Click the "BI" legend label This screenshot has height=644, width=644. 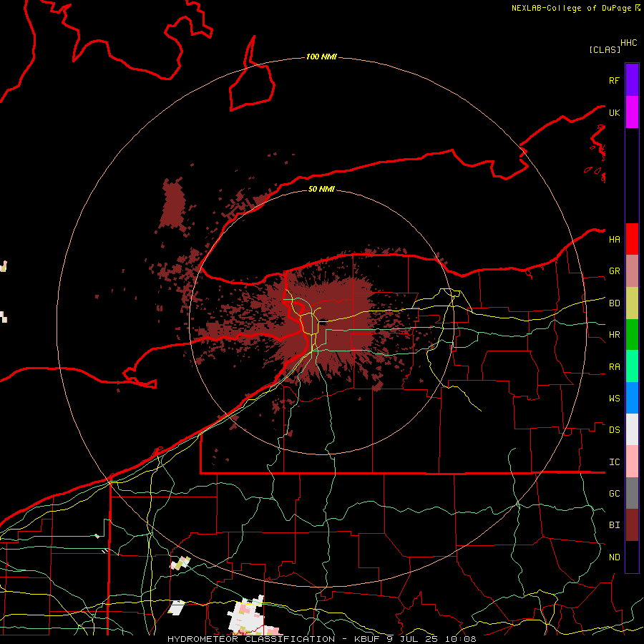click(614, 525)
